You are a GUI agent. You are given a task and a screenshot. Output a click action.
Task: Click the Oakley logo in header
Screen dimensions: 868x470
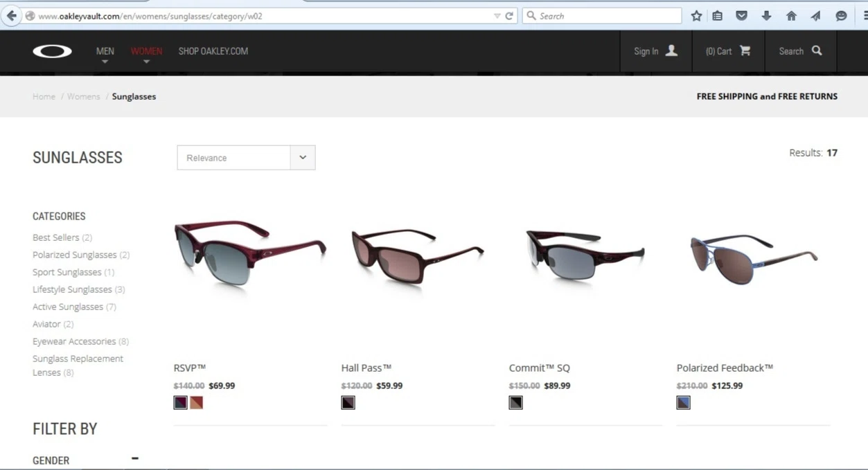pyautogui.click(x=52, y=51)
